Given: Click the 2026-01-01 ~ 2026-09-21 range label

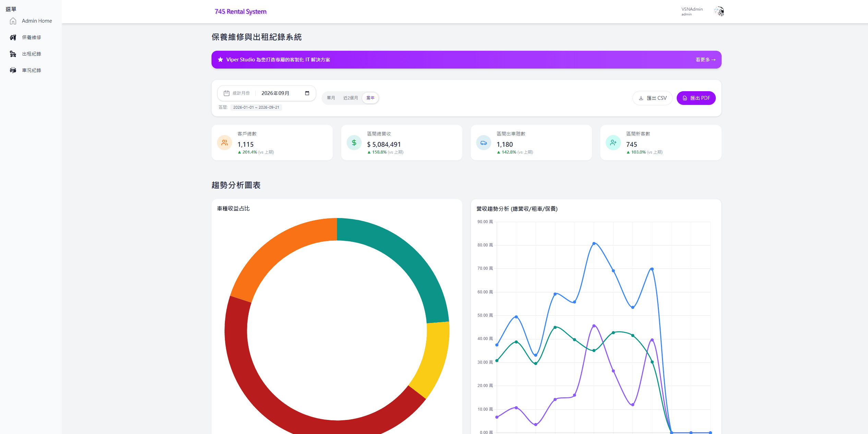Looking at the screenshot, I should (256, 107).
